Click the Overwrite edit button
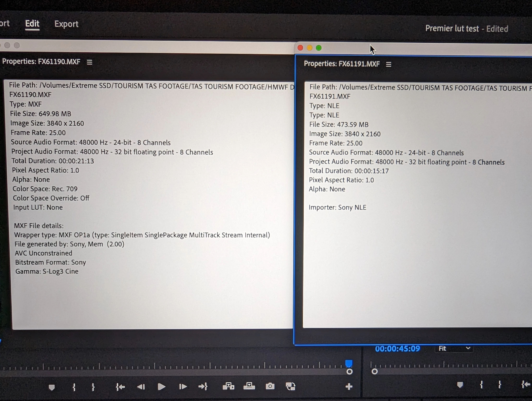 (x=249, y=386)
